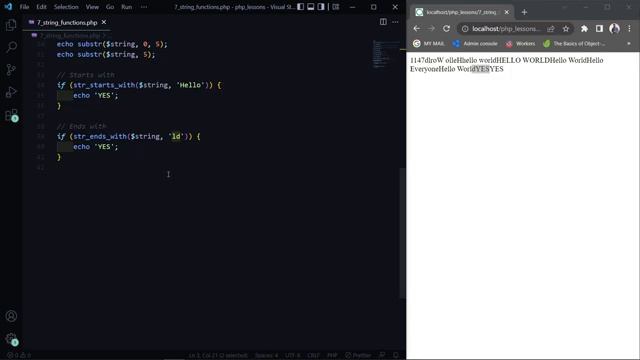
Task: Click the editor vertical scrollbar
Action: 402,233
